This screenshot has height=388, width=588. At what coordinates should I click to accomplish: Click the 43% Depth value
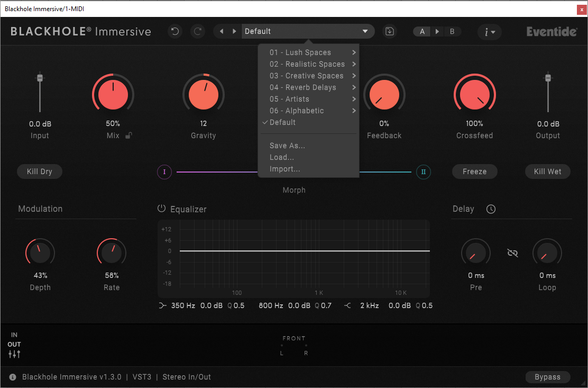pyautogui.click(x=41, y=275)
